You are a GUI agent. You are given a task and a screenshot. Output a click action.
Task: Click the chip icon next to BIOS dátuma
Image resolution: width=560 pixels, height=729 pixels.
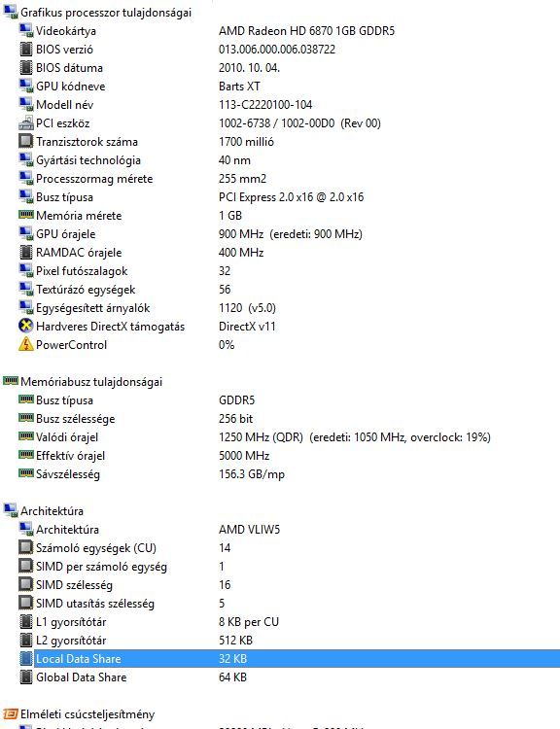[26, 67]
